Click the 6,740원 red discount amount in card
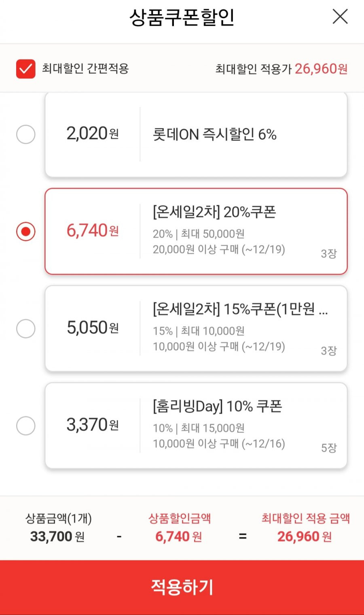364x615 pixels. (x=93, y=231)
